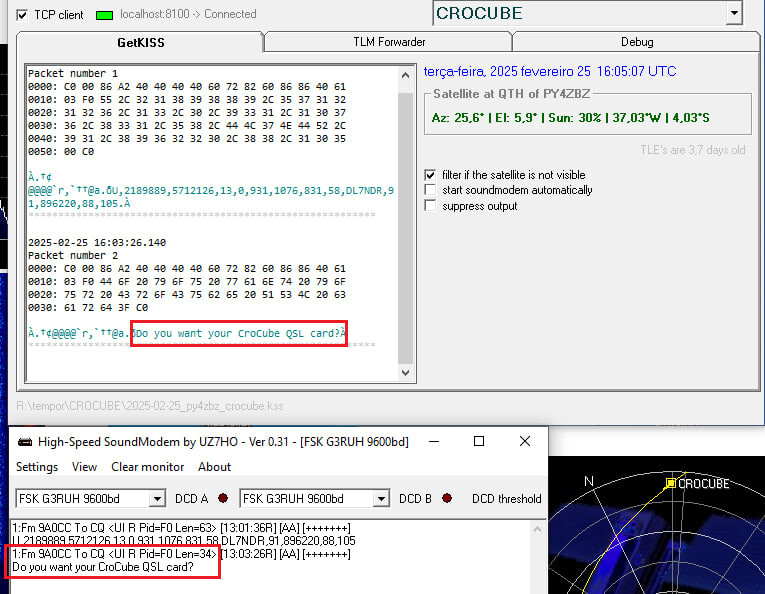The width and height of the screenshot is (765, 594).
Task: Click monitor line with Len=34
Action: (x=181, y=554)
